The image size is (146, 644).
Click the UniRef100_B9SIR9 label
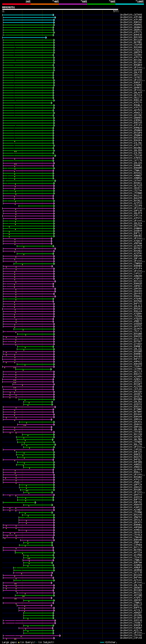[131, 37]
